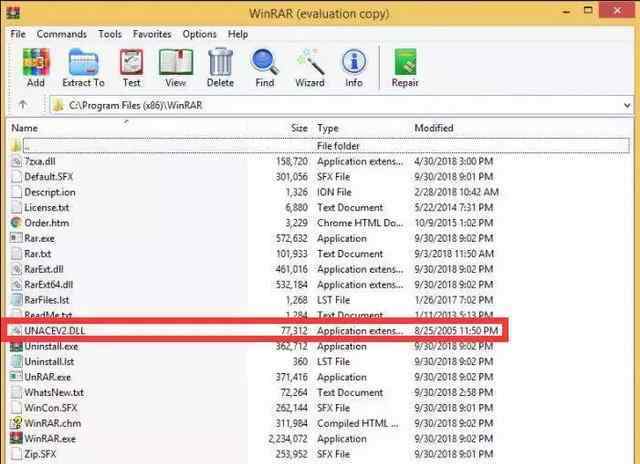The image size is (640, 464).
Task: Click size value 2,234,072 of WinRAR.exe
Action: pyautogui.click(x=288, y=439)
